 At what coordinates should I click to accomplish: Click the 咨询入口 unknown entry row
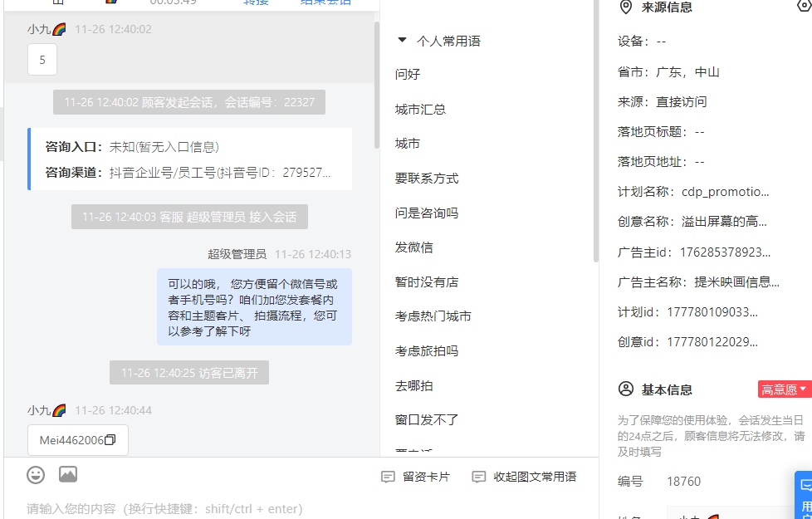tap(133, 147)
